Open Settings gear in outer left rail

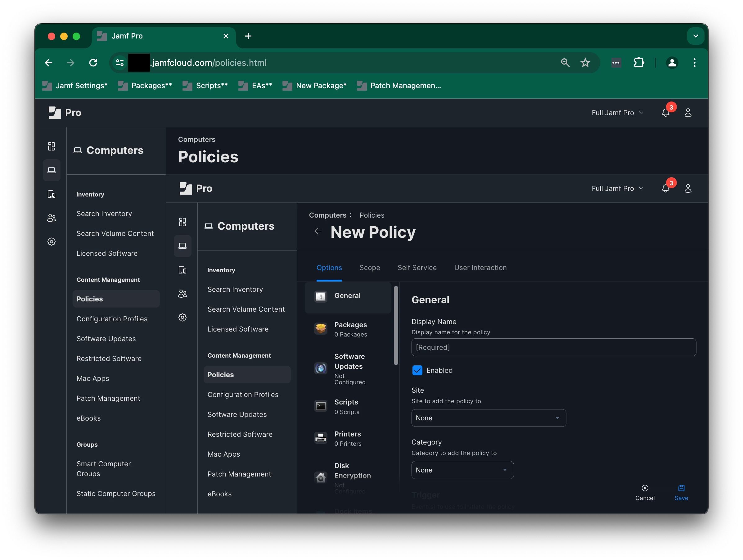click(x=52, y=242)
